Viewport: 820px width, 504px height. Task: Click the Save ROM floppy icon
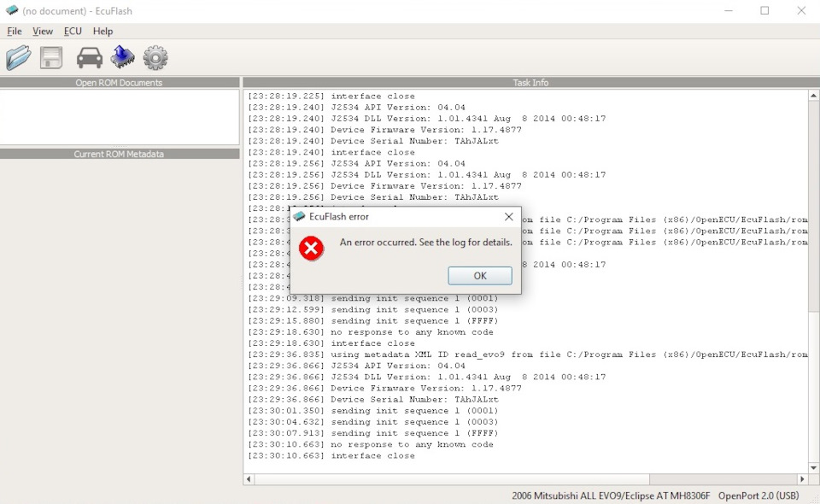[x=51, y=57]
